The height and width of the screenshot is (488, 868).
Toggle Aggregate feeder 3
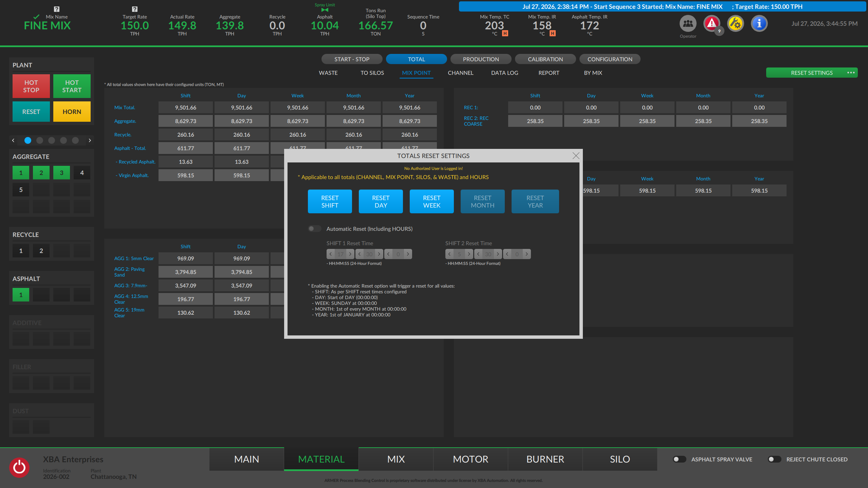pos(62,173)
